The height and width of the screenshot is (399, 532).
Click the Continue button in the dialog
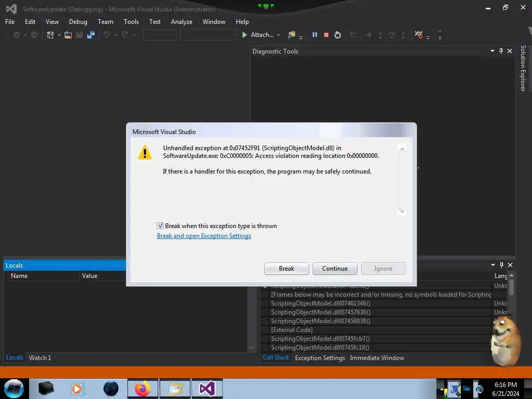335,269
